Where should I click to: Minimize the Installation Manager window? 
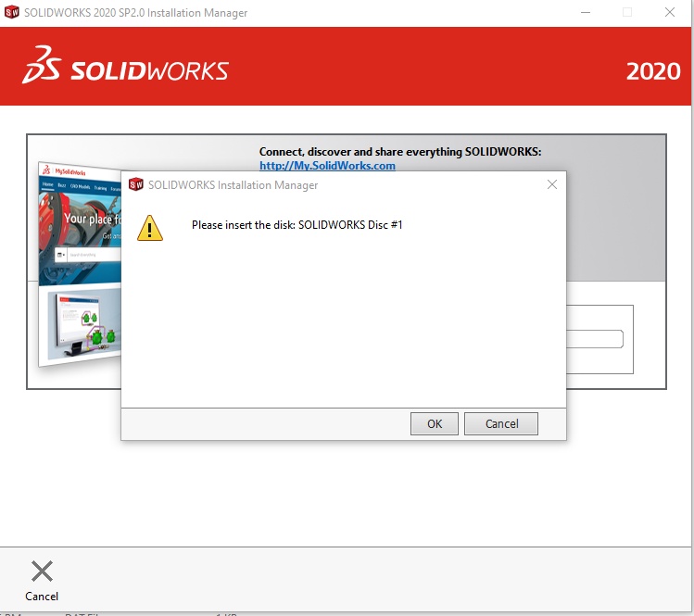click(586, 12)
